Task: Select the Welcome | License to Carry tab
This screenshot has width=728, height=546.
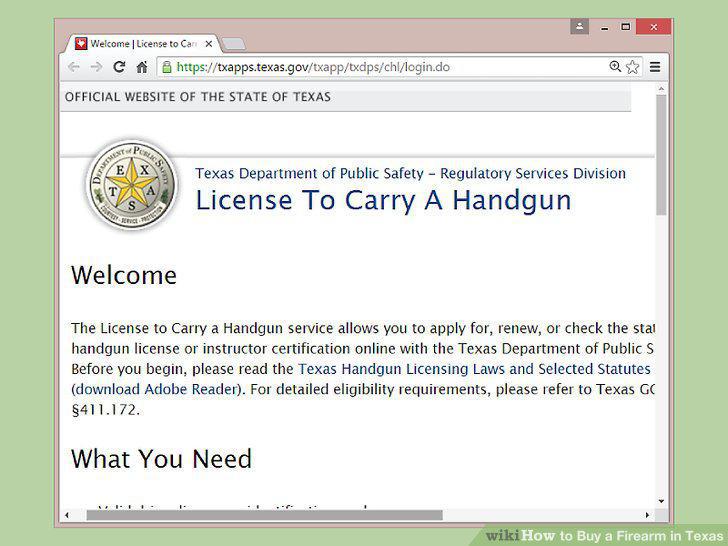Action: tap(143, 44)
